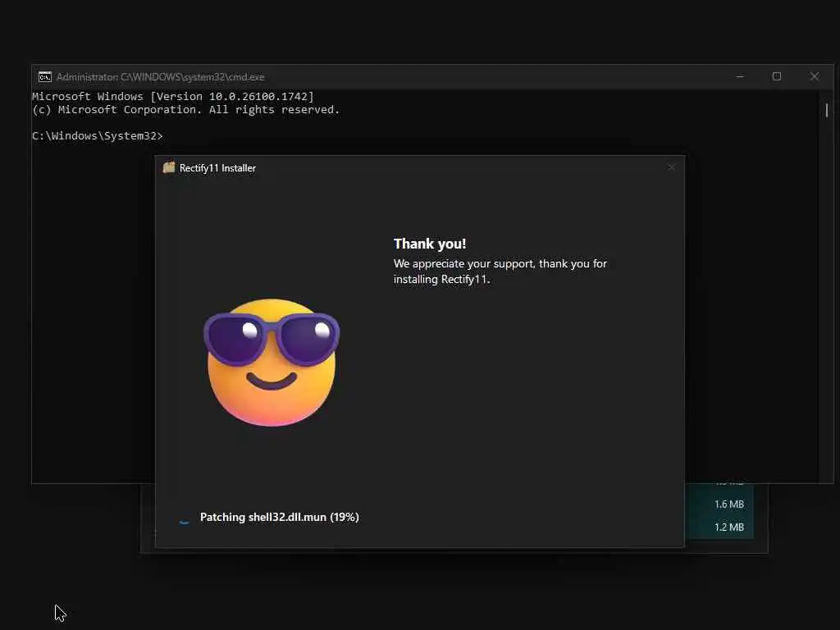840x630 pixels.
Task: Click the "Thank you!" heading
Action: 430,244
